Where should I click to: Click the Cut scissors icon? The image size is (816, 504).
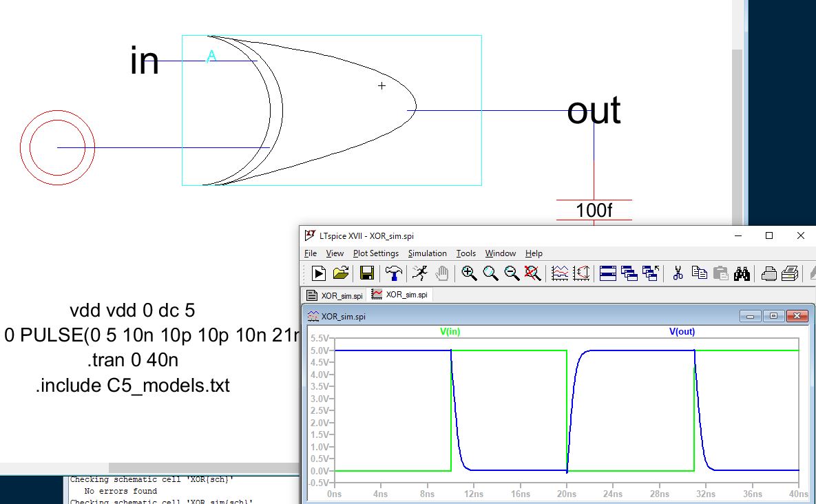[x=678, y=273]
